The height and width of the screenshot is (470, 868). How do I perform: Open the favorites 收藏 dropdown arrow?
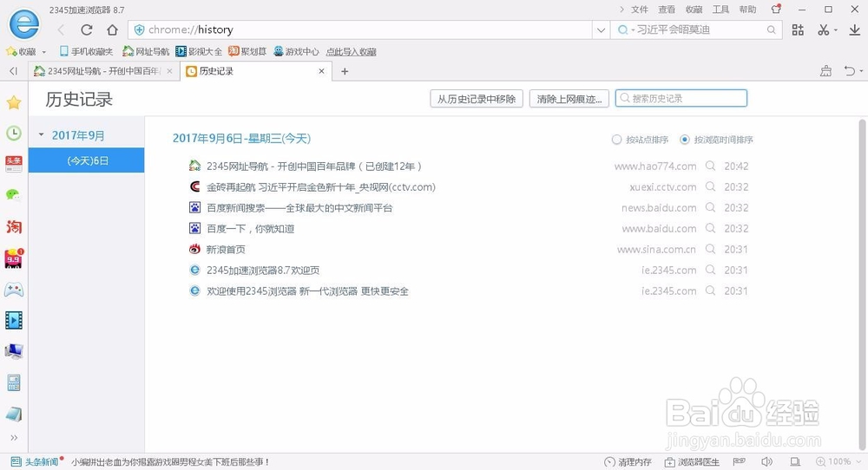pyautogui.click(x=44, y=52)
